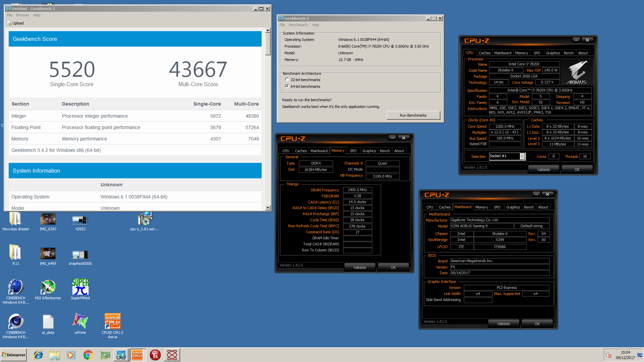Launch Internet Explorer from the taskbar

(x=38, y=355)
